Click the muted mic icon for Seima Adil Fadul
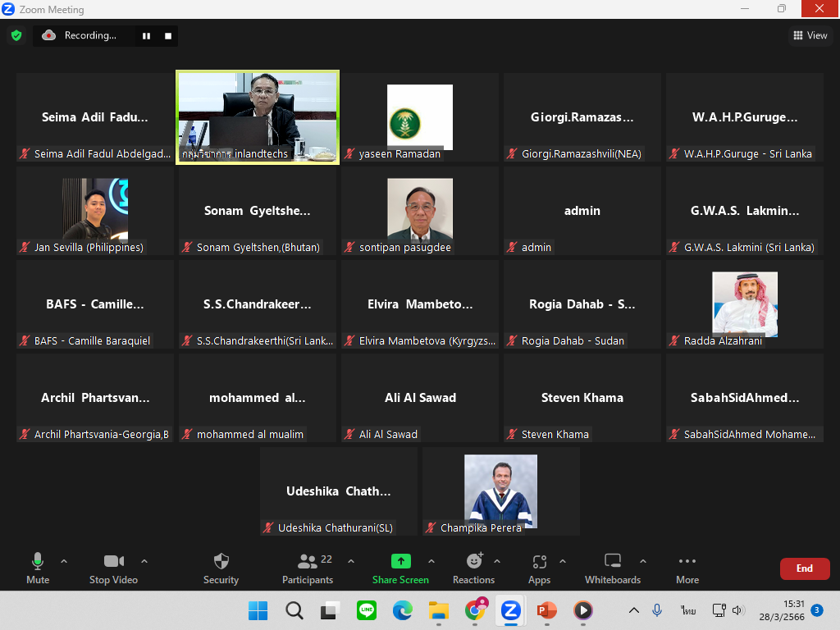The width and height of the screenshot is (840, 630). tap(24, 153)
